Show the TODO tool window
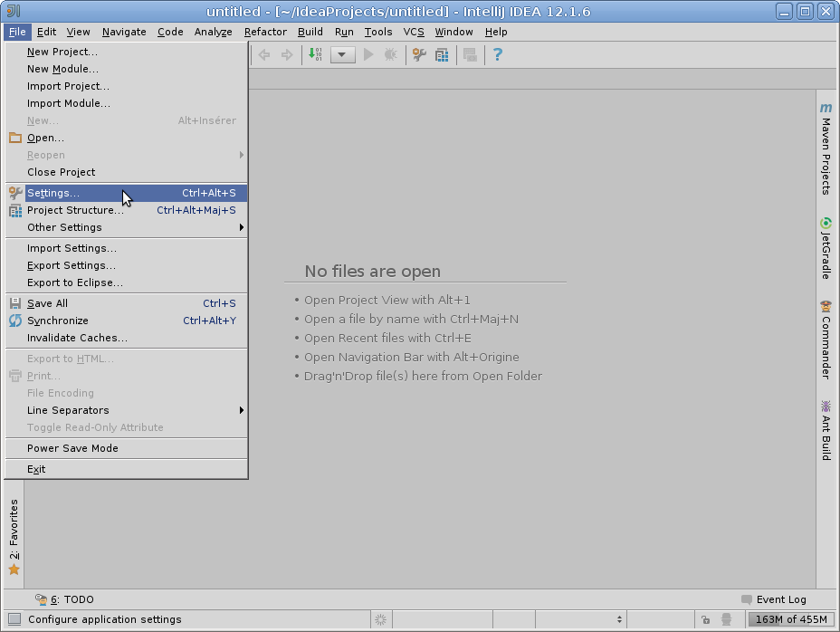The height and width of the screenshot is (632, 840). tap(64, 599)
